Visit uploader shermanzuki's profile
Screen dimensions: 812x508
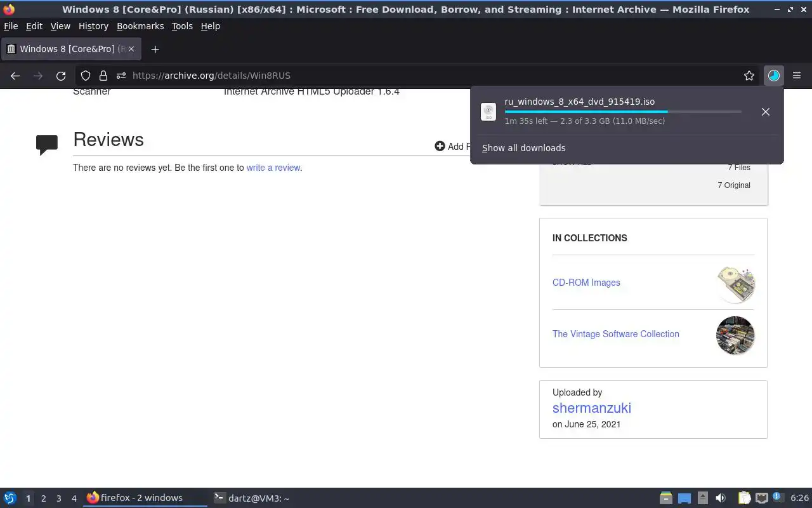592,408
